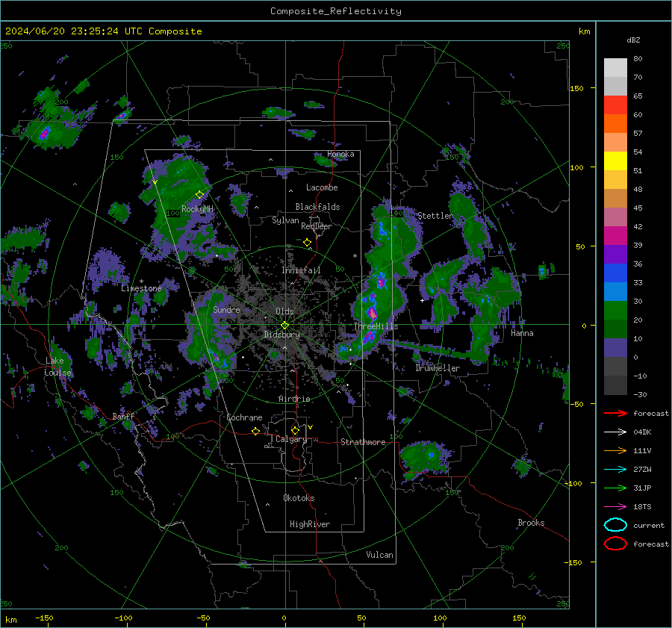Click the light gray swatch between 80 and 70 dBZ

pyautogui.click(x=615, y=67)
